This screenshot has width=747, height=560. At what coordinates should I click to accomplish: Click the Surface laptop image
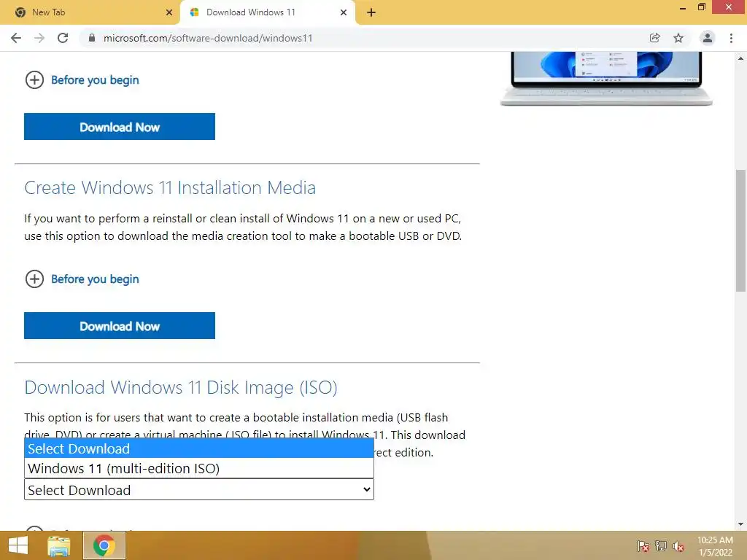606,79
